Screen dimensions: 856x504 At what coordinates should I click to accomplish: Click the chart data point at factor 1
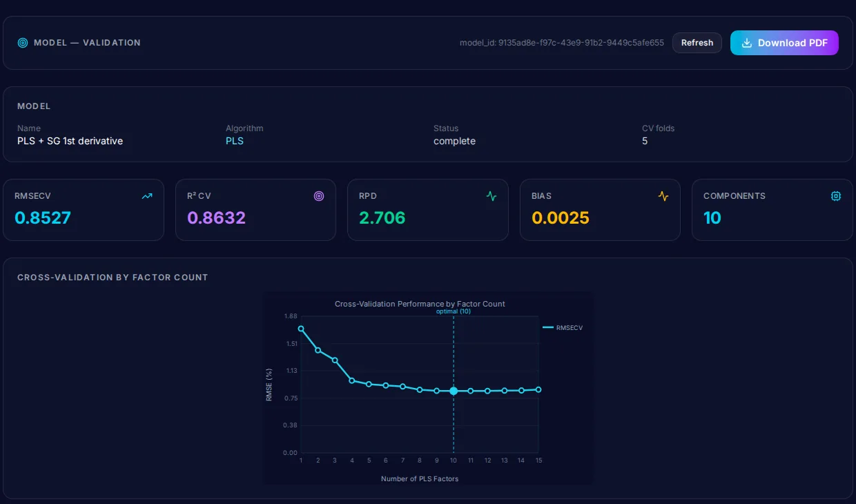[x=301, y=329]
